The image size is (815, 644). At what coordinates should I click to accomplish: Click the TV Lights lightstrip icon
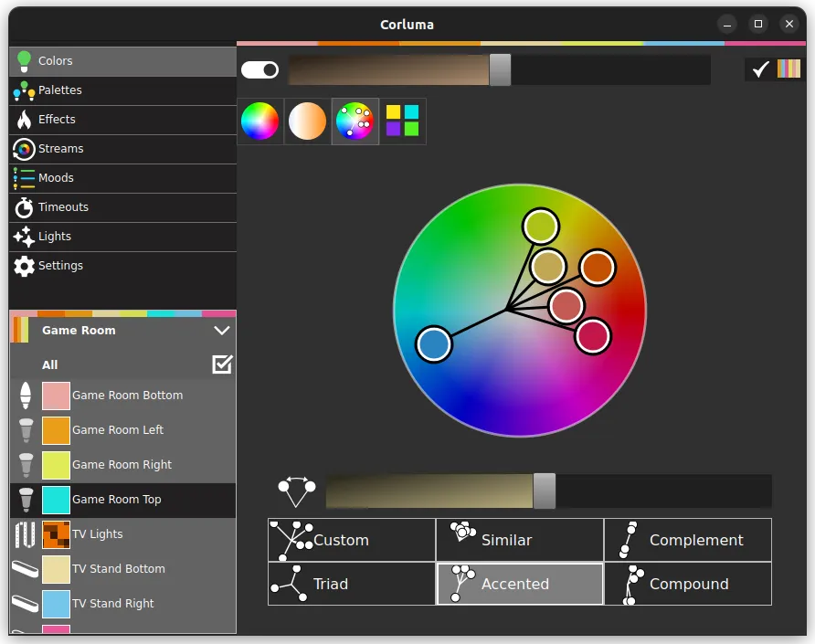coord(25,535)
